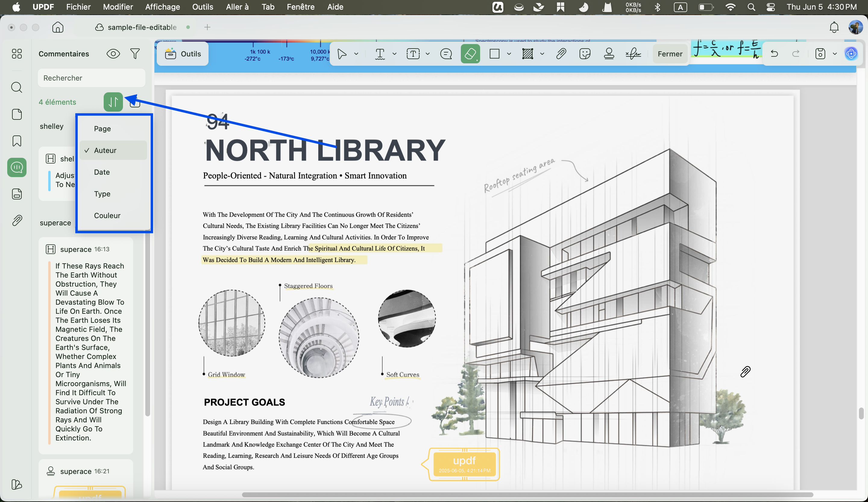The height and width of the screenshot is (502, 868).
Task: Open the UPDF AI assistant icon
Action: pos(851,54)
